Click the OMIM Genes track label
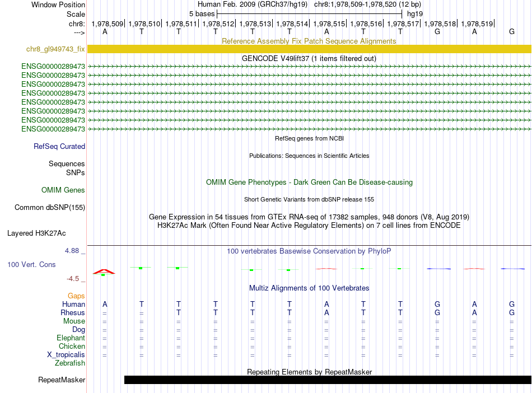 tap(63, 190)
